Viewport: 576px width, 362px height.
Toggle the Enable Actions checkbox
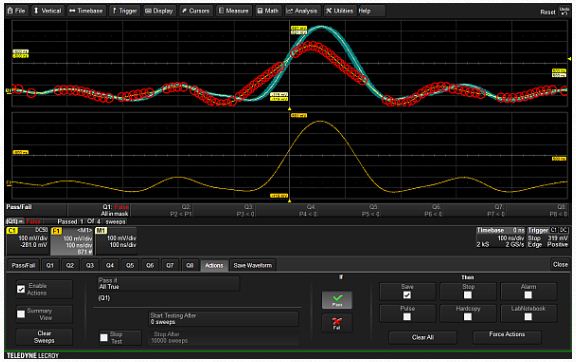click(21, 289)
